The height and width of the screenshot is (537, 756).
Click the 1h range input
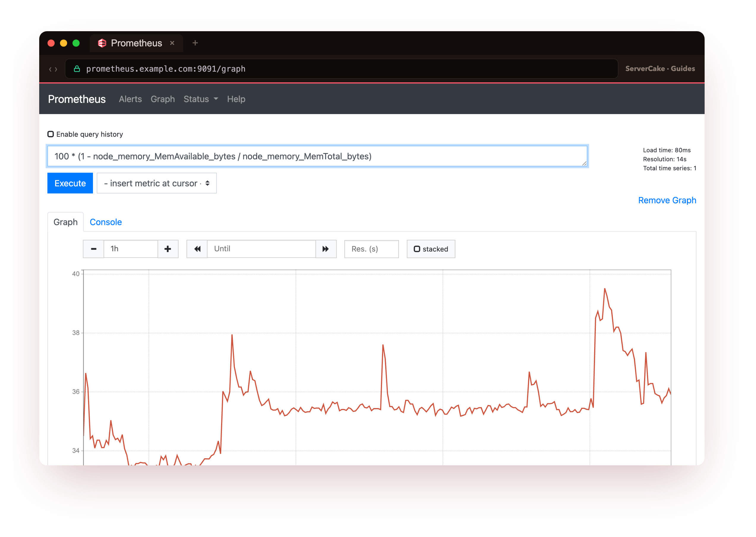point(131,249)
